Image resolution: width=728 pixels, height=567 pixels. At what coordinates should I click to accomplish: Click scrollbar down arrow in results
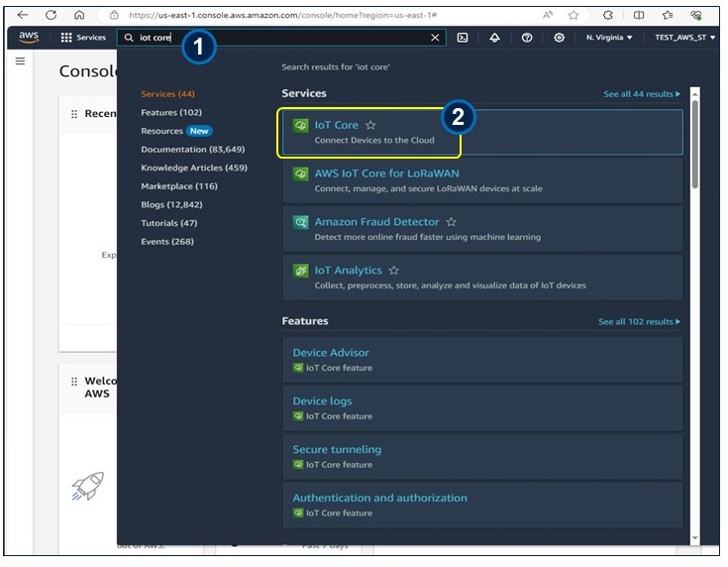tap(695, 537)
